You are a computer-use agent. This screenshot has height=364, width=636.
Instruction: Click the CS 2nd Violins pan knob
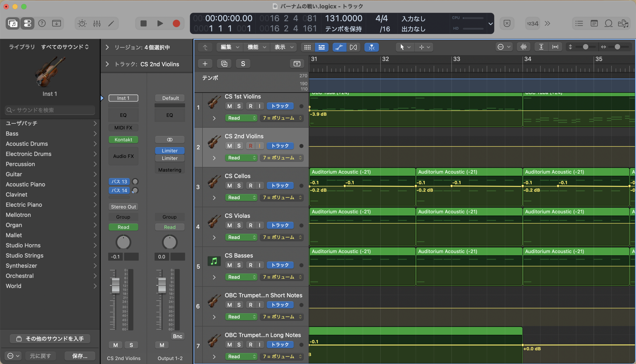click(123, 242)
